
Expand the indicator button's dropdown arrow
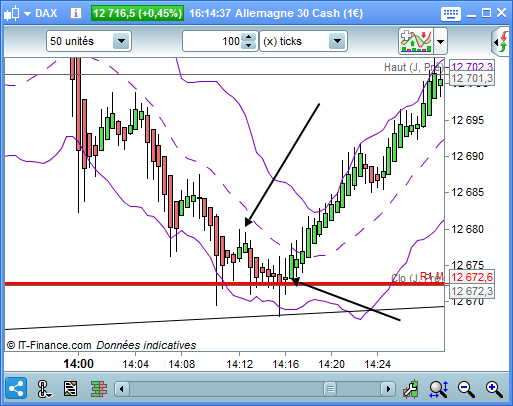(440, 41)
